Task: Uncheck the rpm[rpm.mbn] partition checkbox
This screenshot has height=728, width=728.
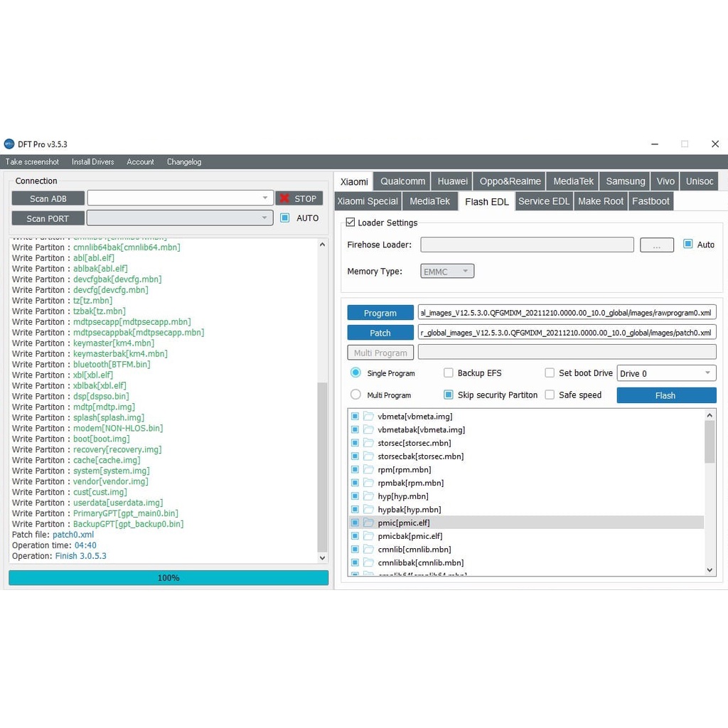Action: coord(355,469)
